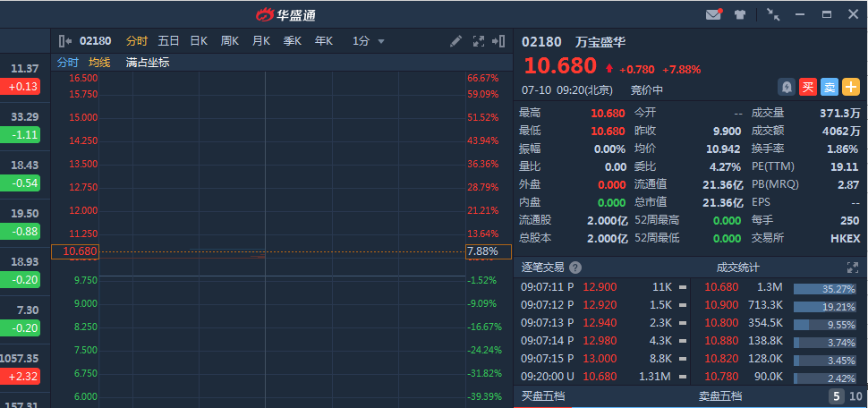Switch to the 分时 chart tab
Image resolution: width=868 pixels, height=408 pixels.
[137, 41]
